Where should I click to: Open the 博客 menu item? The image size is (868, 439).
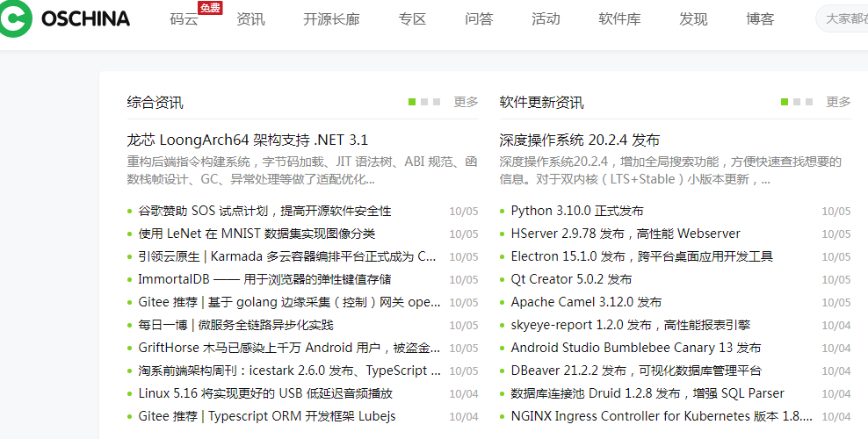pos(760,19)
